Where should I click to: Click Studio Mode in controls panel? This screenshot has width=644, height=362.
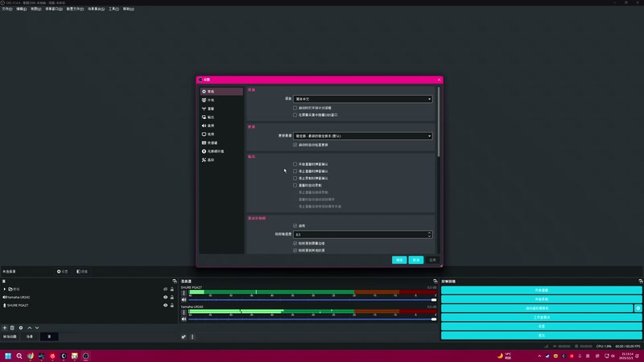click(x=541, y=317)
